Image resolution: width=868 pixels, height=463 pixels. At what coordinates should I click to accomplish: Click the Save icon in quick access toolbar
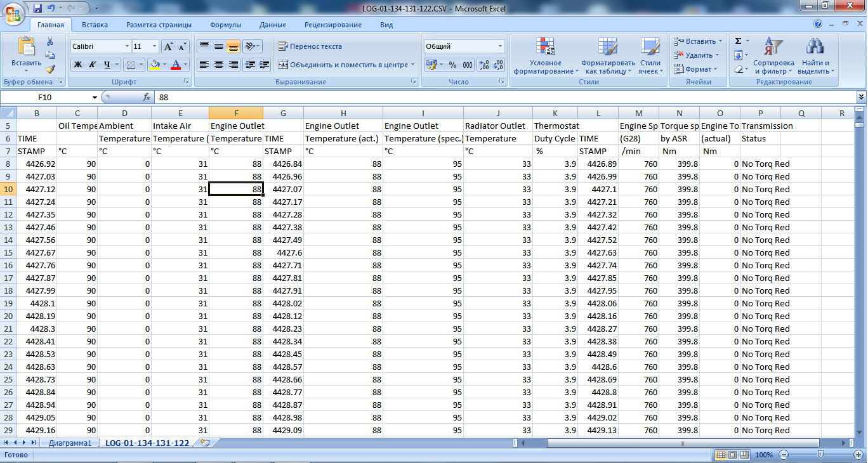coord(37,9)
